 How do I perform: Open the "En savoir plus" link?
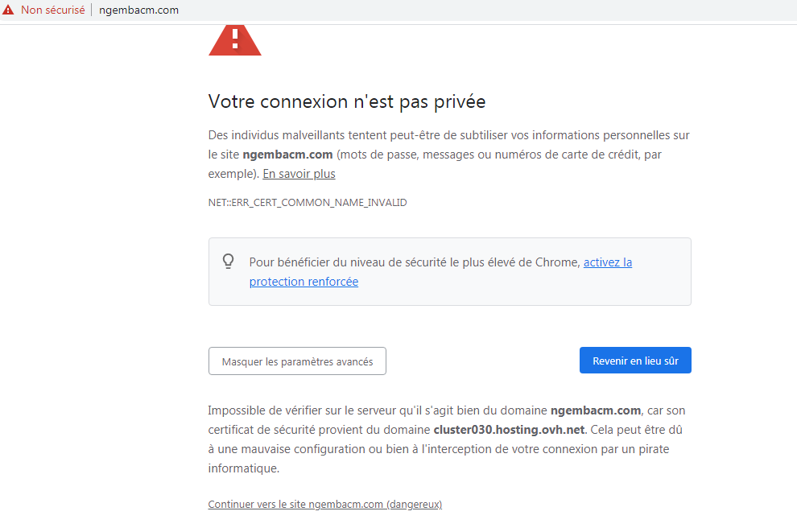point(299,174)
